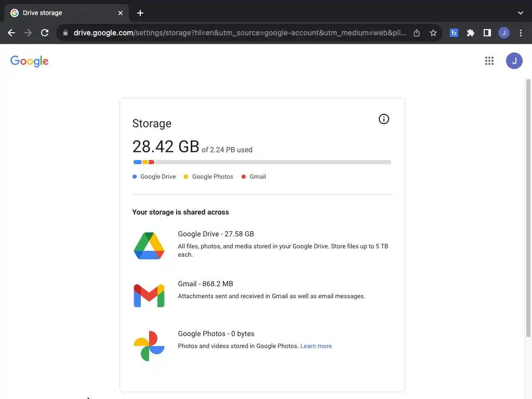
Task: Select the Drive storage tab
Action: pyautogui.click(x=62, y=12)
